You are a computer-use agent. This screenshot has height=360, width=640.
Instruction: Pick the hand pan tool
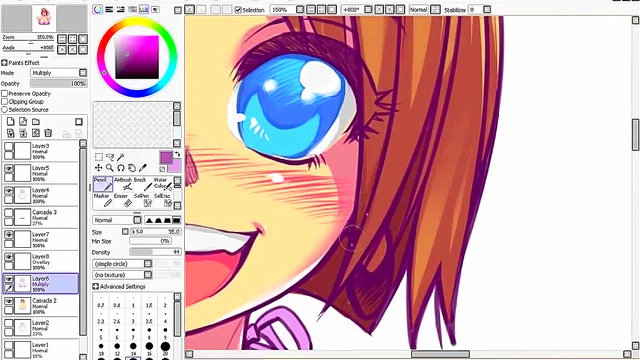click(132, 168)
